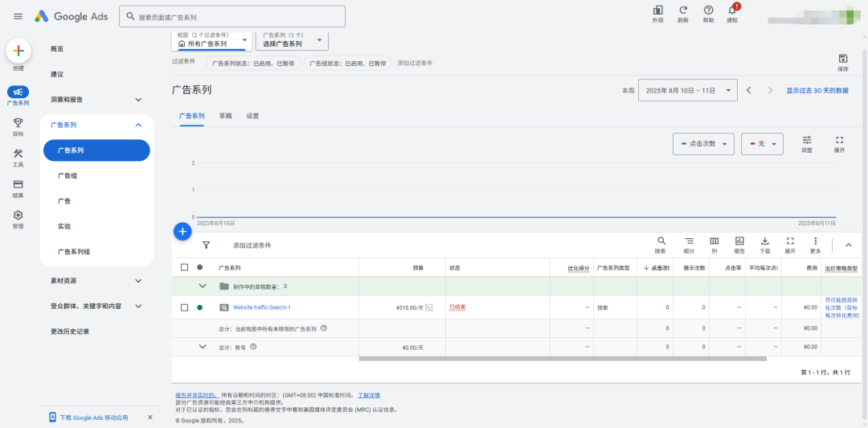The image size is (868, 428).
Task: Click the 调整 chart adjust icon
Action: (x=807, y=140)
